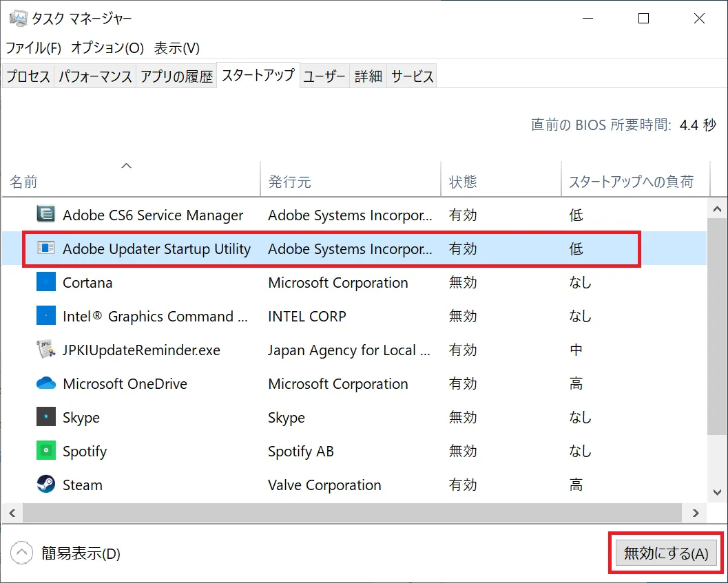Open the ファイル(F) menu
This screenshot has height=583, width=728.
pos(34,47)
